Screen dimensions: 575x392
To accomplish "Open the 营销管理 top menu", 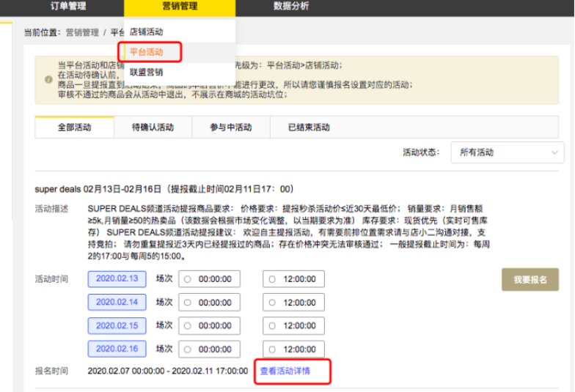I will [x=180, y=7].
